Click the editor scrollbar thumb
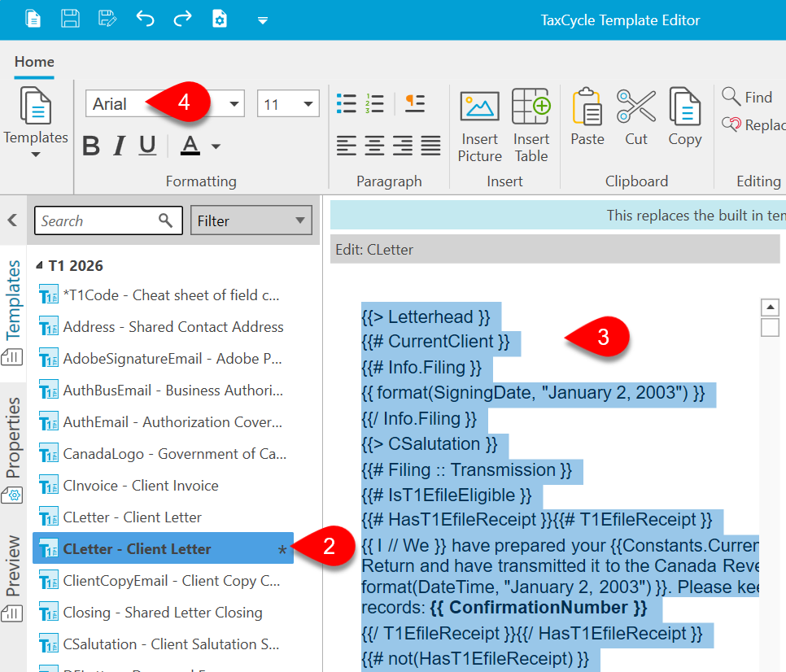Image resolution: width=786 pixels, height=672 pixels. point(770,328)
